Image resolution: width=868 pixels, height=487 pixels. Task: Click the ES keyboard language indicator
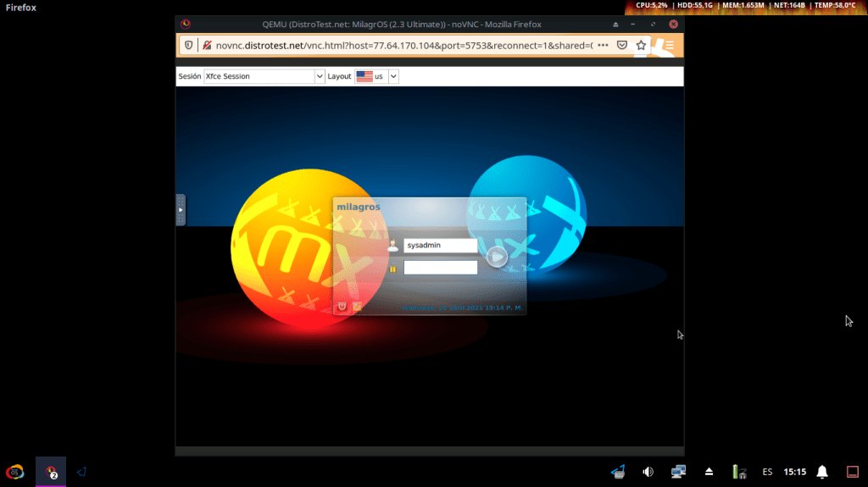(x=767, y=472)
